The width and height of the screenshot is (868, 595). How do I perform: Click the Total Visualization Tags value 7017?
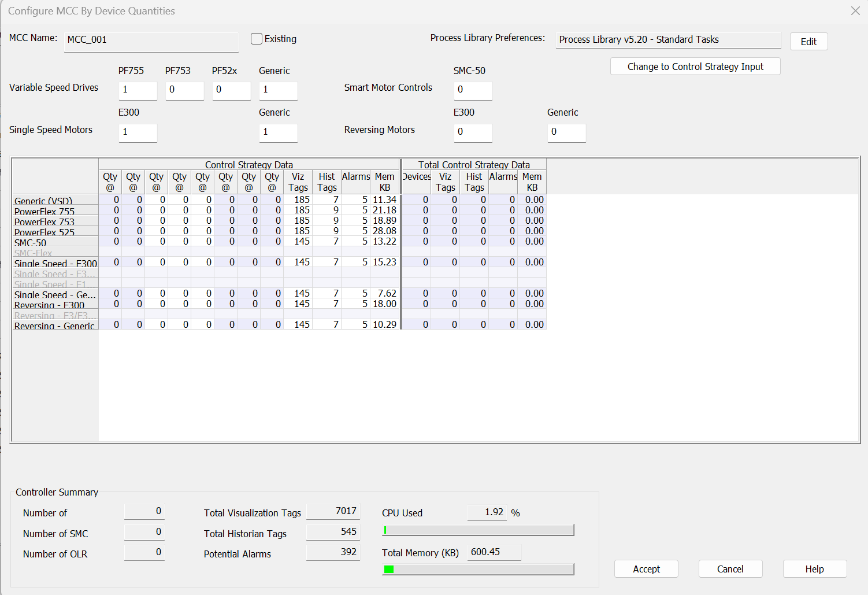coord(333,511)
